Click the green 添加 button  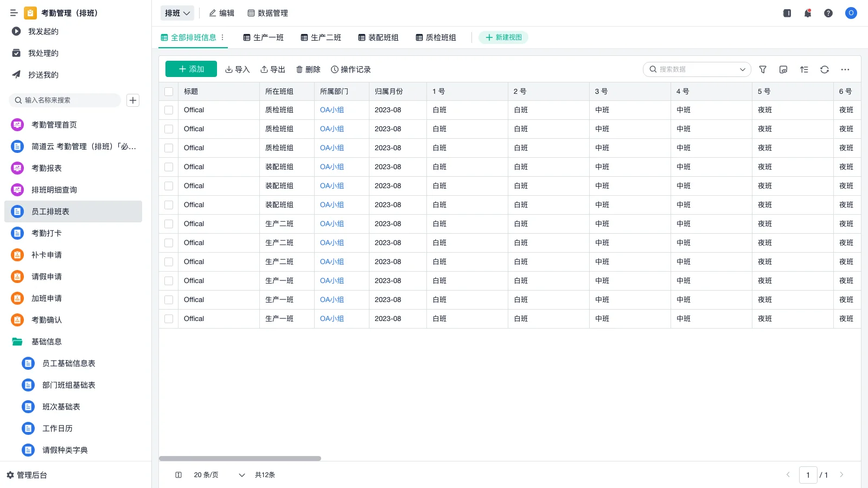[x=191, y=69]
